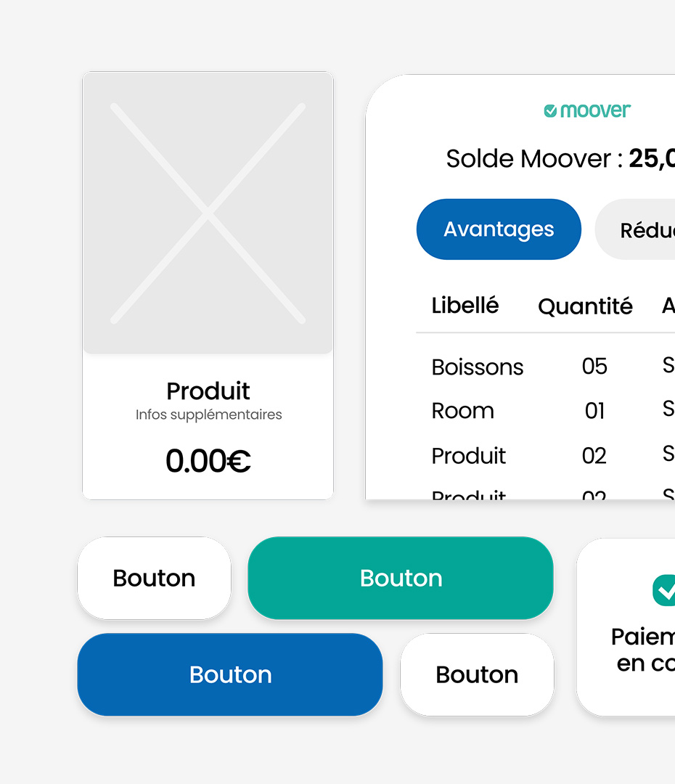Click the Infos supplémentaires text
This screenshot has height=784, width=675.
208,415
